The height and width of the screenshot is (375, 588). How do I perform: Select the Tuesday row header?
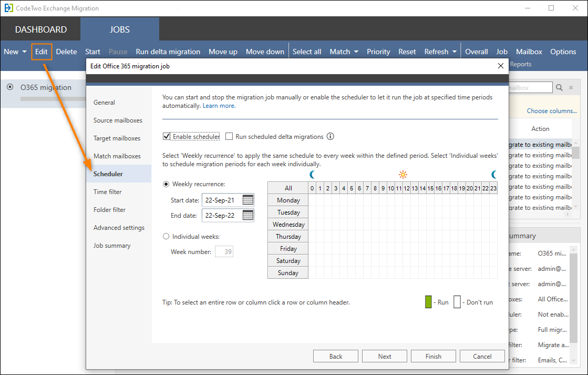(x=288, y=212)
